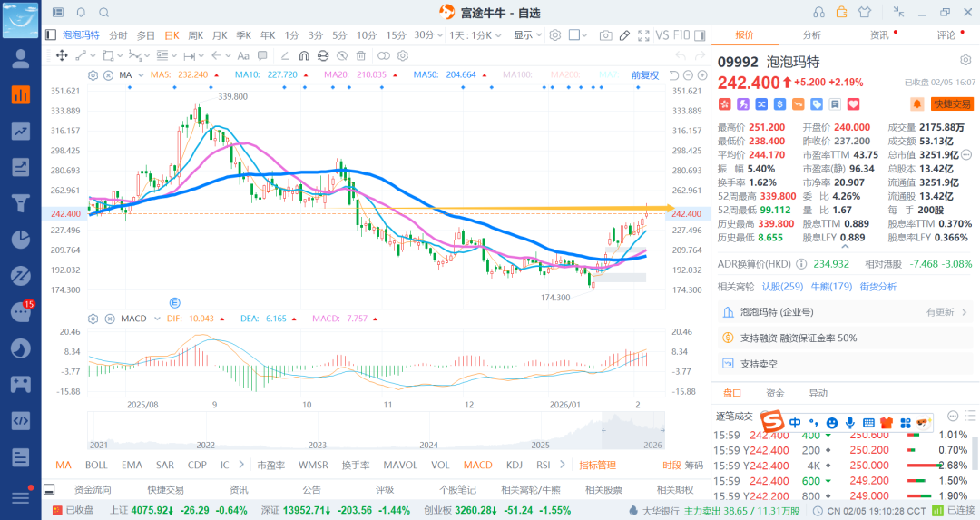Toggle the BOLL indicator on chart

click(x=96, y=465)
